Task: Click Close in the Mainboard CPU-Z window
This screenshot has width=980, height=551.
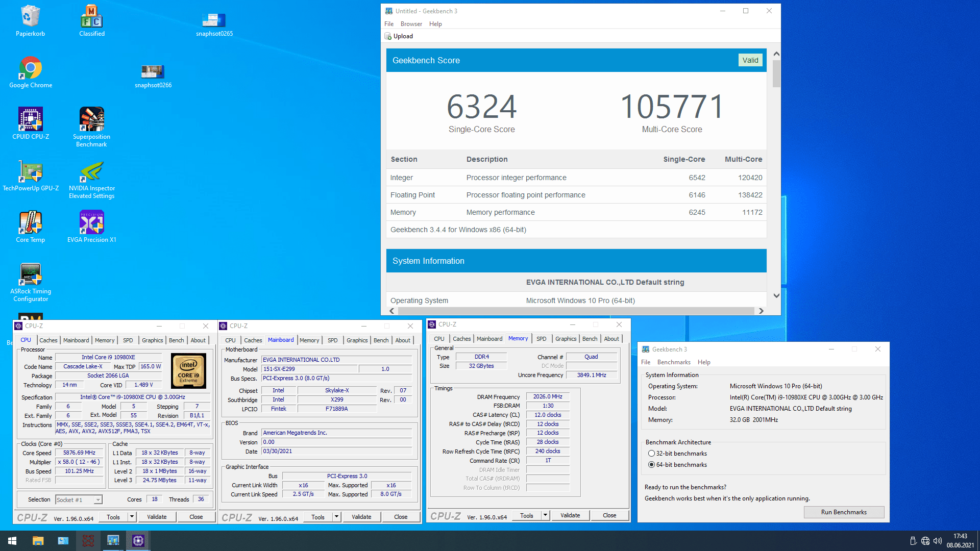Action: (x=401, y=517)
